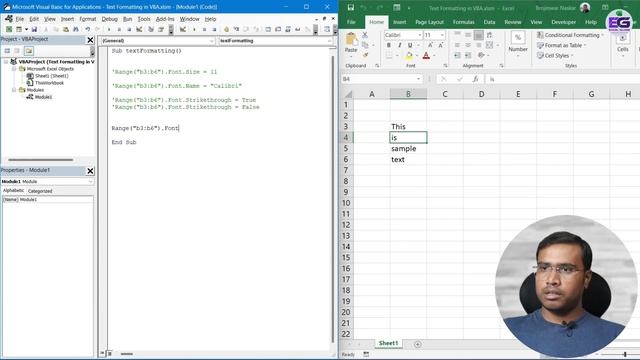Switch to Categorized tab in Properties panel
Viewport: 640px width, 360px height.
[40, 191]
